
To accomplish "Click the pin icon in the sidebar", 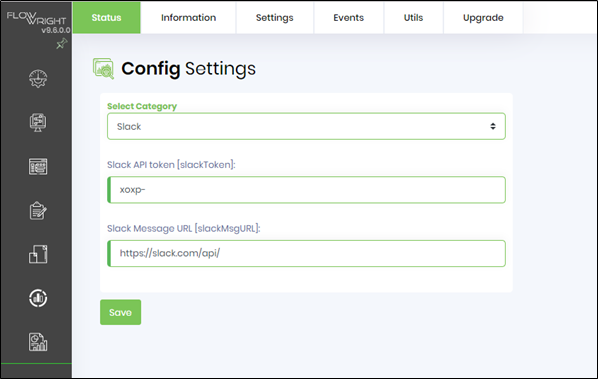I will [62, 44].
